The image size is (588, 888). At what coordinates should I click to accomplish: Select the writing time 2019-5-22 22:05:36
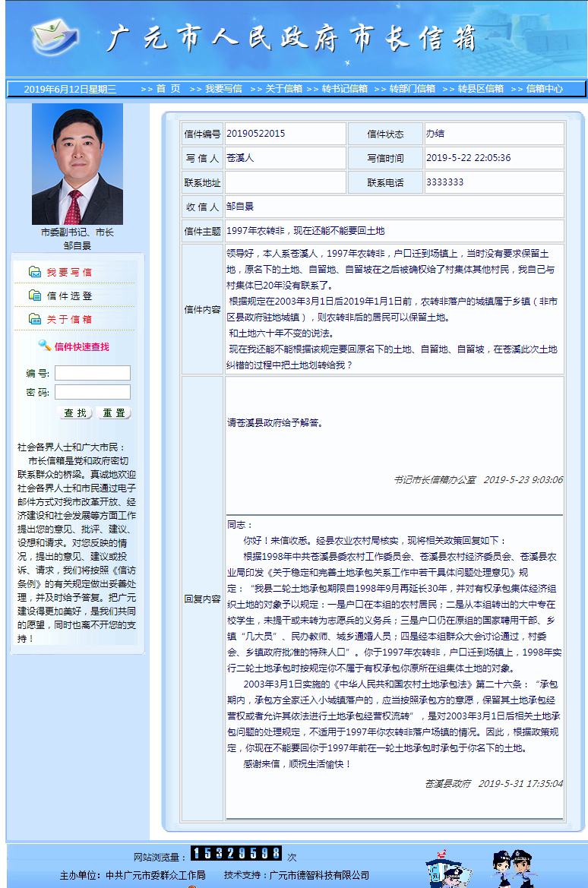469,158
